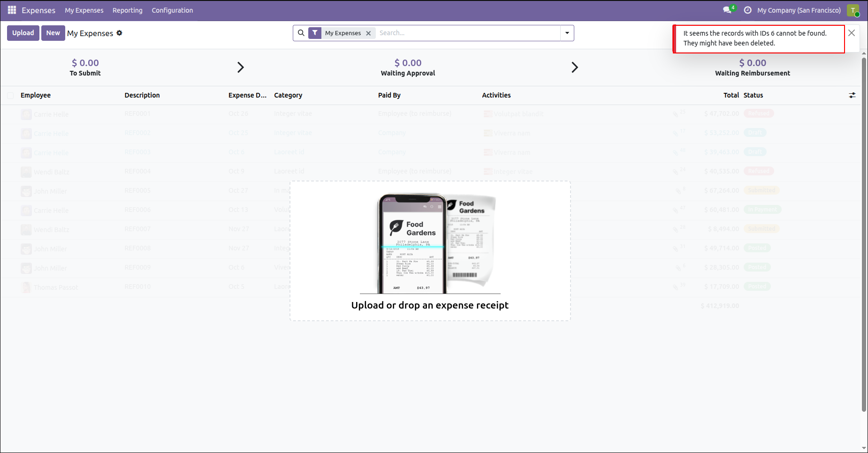Click the New button
This screenshot has width=868, height=453.
click(53, 33)
